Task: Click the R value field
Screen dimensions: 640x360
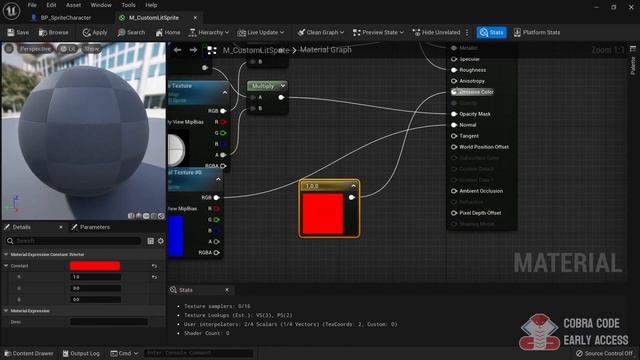Action: [x=96, y=277]
